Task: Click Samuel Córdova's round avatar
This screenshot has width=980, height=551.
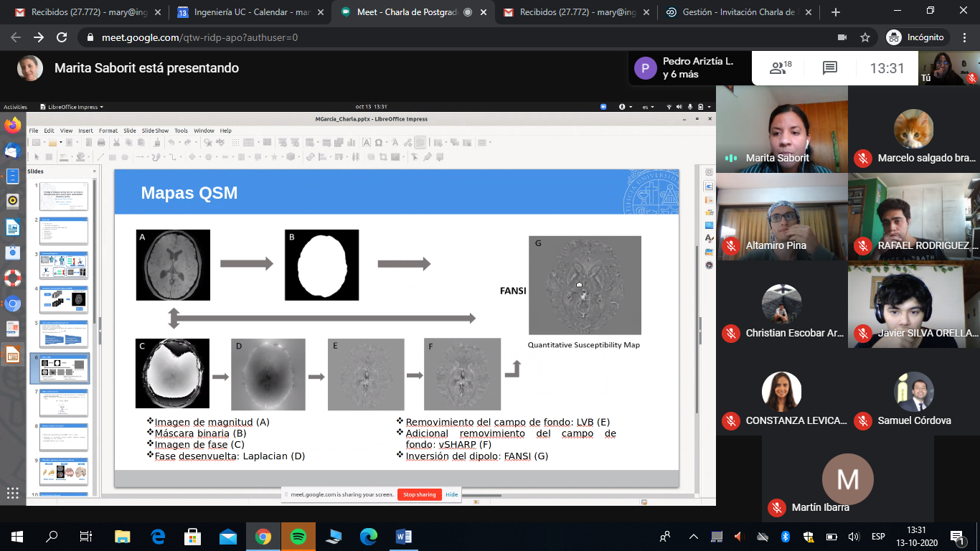Action: click(x=913, y=392)
